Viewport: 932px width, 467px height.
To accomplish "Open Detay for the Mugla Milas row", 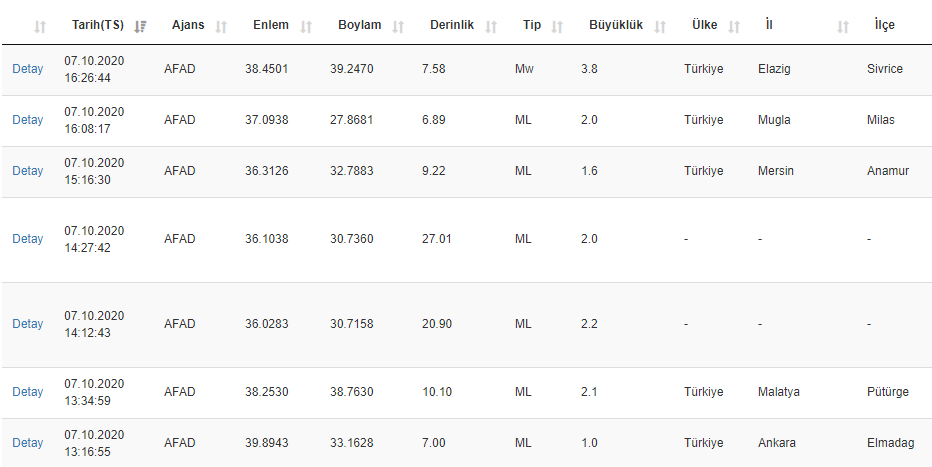I will click(x=28, y=120).
